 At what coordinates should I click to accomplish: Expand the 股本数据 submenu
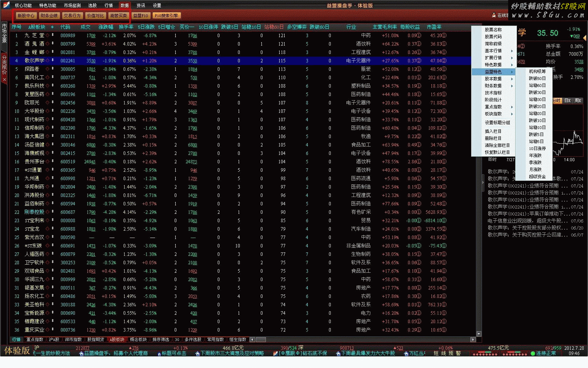click(x=494, y=79)
